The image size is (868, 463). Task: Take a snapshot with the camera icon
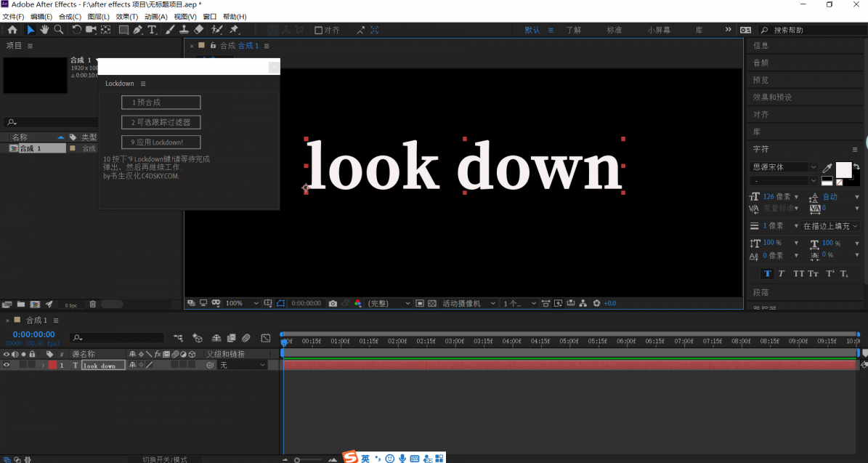tap(332, 304)
